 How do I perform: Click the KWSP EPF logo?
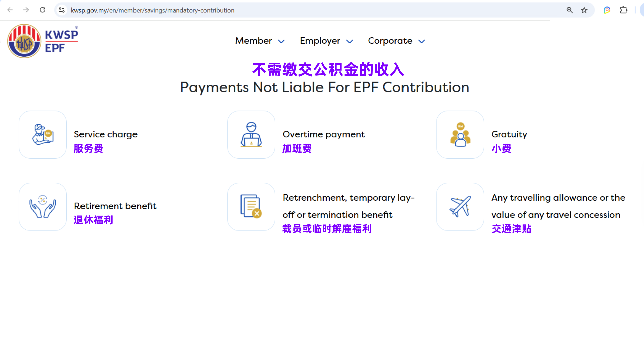43,41
